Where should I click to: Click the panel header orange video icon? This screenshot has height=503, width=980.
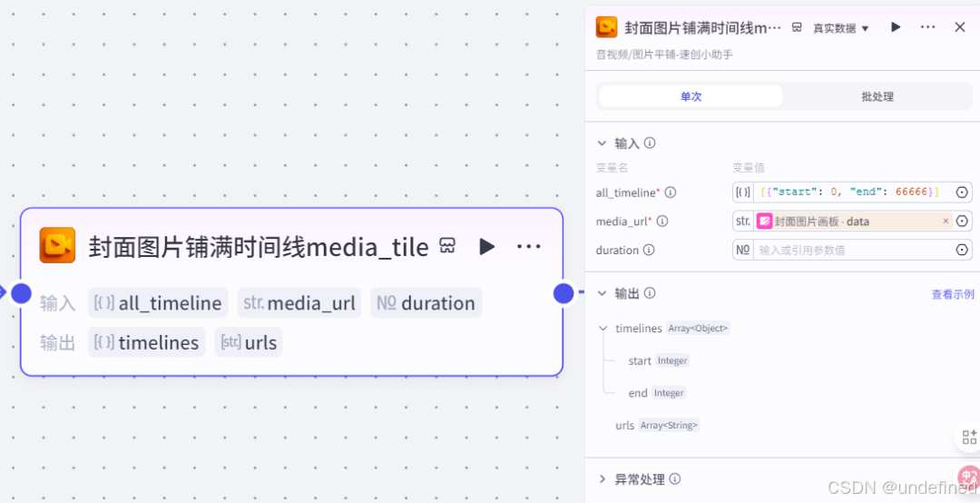click(x=606, y=27)
